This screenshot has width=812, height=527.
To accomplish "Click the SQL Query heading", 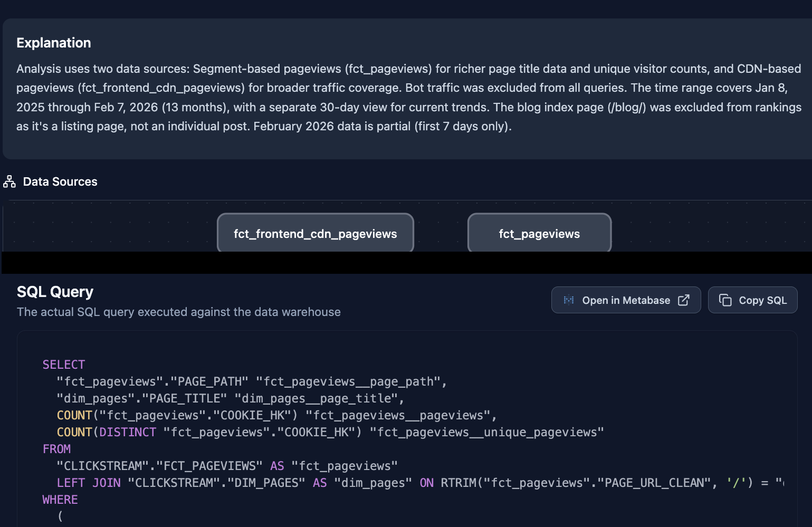I will (55, 291).
